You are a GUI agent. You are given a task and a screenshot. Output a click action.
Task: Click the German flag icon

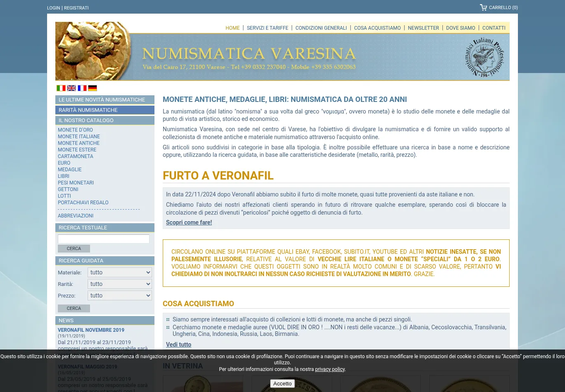93,88
